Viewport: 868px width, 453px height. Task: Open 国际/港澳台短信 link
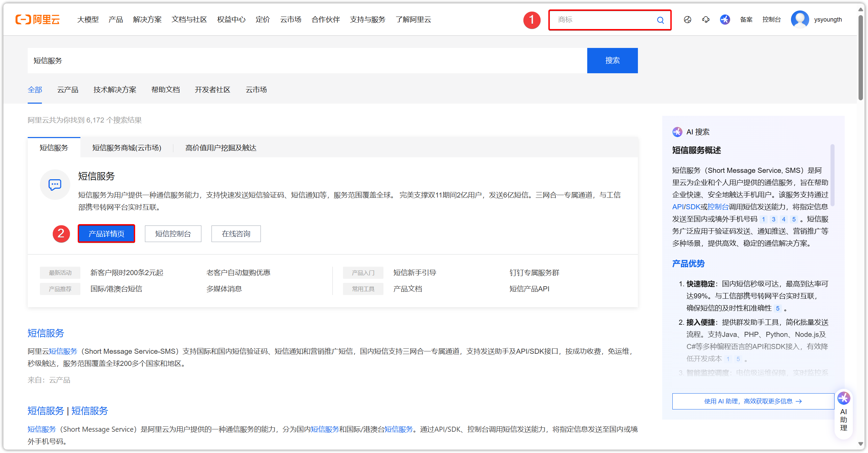click(x=116, y=289)
